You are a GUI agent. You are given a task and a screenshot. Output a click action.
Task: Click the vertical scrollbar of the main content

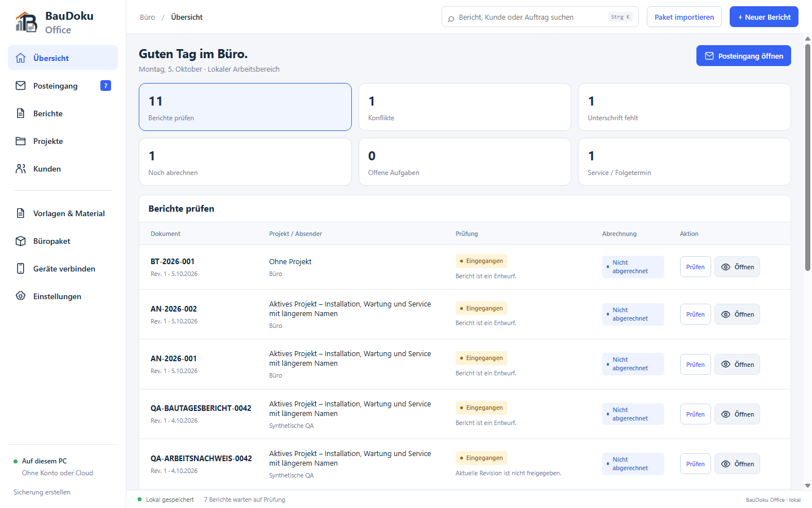[807, 158]
